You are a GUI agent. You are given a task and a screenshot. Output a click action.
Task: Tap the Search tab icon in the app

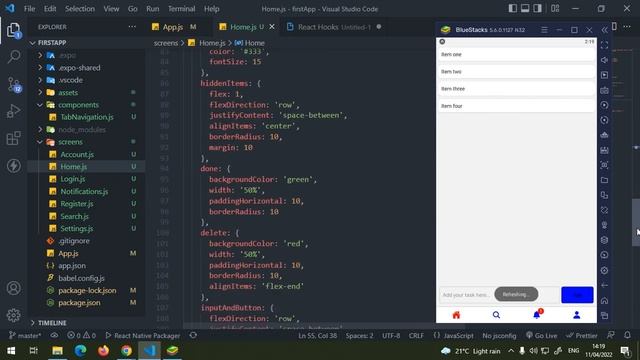pos(496,315)
